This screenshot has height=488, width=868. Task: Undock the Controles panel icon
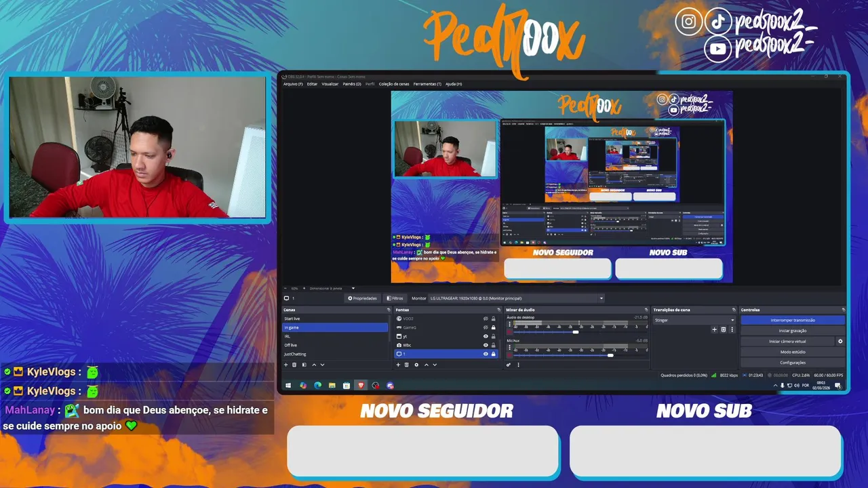pos(843,310)
